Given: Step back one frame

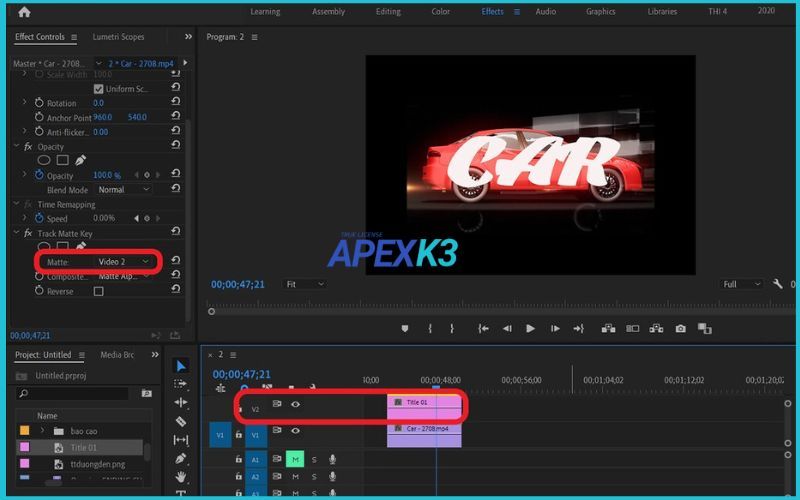Looking at the screenshot, I should coord(507,329).
